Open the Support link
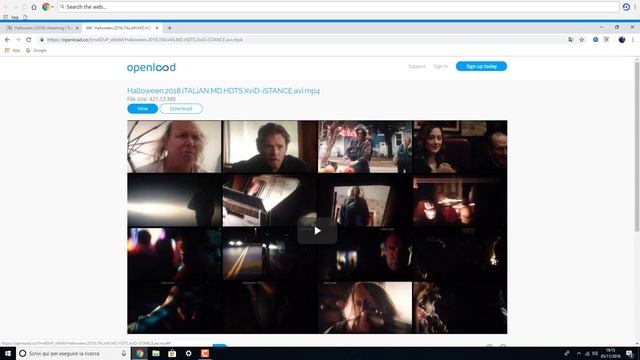This screenshot has width=640, height=360. click(x=417, y=66)
